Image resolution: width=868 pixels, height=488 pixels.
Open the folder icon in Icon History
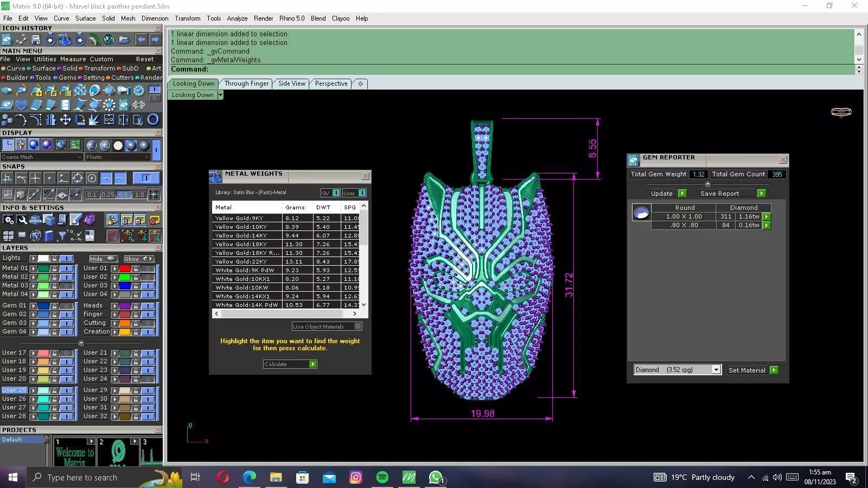tap(124, 40)
